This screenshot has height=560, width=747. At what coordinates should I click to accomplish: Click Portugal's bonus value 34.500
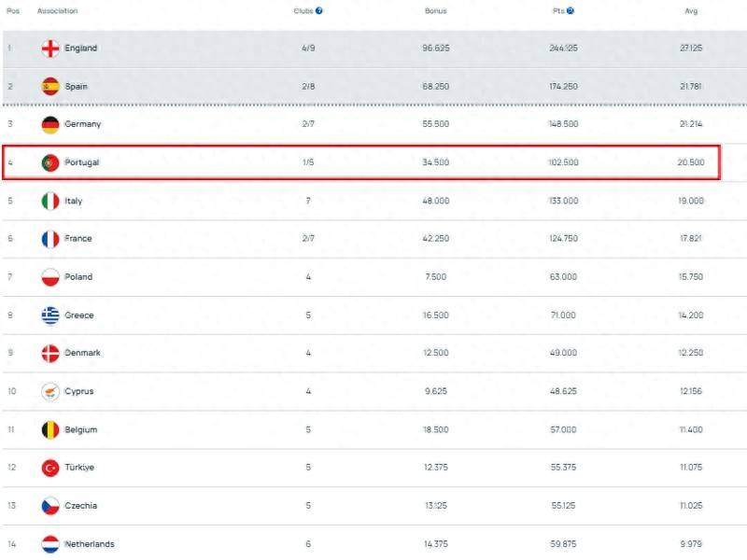pos(436,162)
